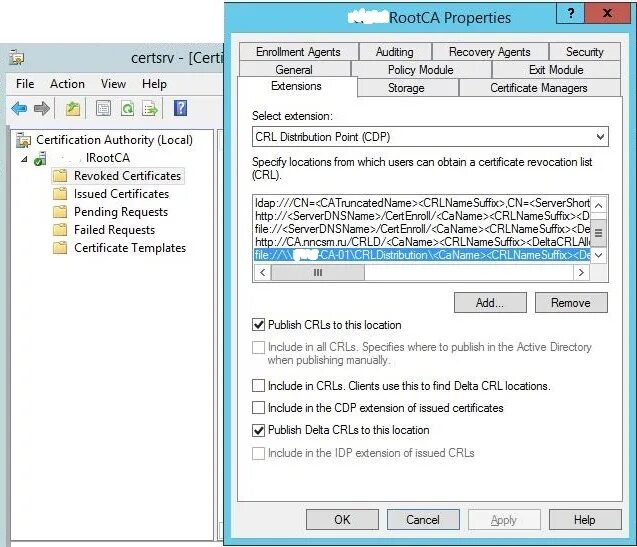Switch to the General tab

point(294,69)
